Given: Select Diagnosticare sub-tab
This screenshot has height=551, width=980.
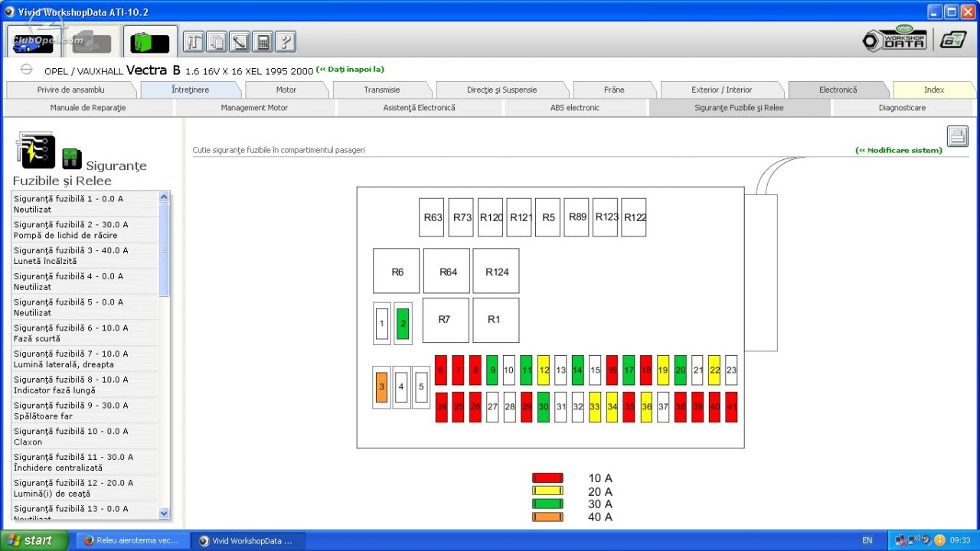Looking at the screenshot, I should (x=903, y=108).
